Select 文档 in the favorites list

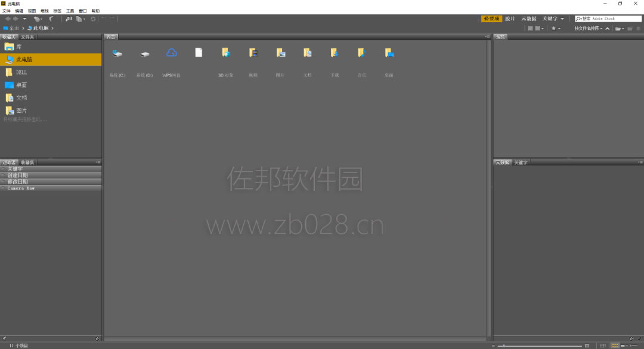51,98
